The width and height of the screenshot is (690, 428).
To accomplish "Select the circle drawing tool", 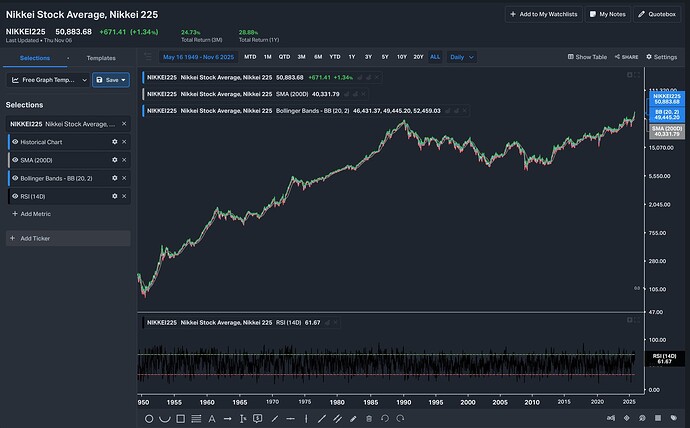I will pyautogui.click(x=149, y=419).
